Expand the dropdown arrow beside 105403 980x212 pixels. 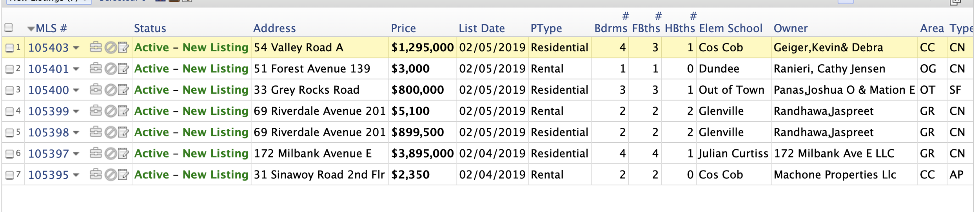[x=76, y=48]
